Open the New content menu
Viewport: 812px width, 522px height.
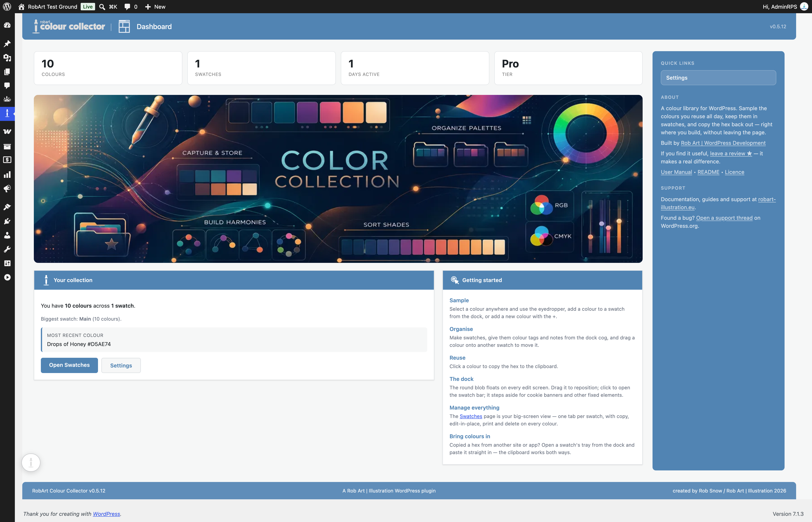155,6
